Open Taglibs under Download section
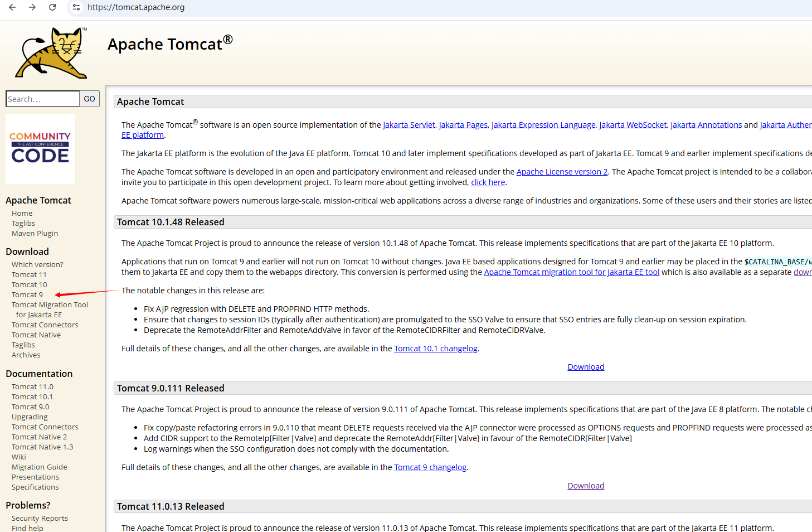 23,345
